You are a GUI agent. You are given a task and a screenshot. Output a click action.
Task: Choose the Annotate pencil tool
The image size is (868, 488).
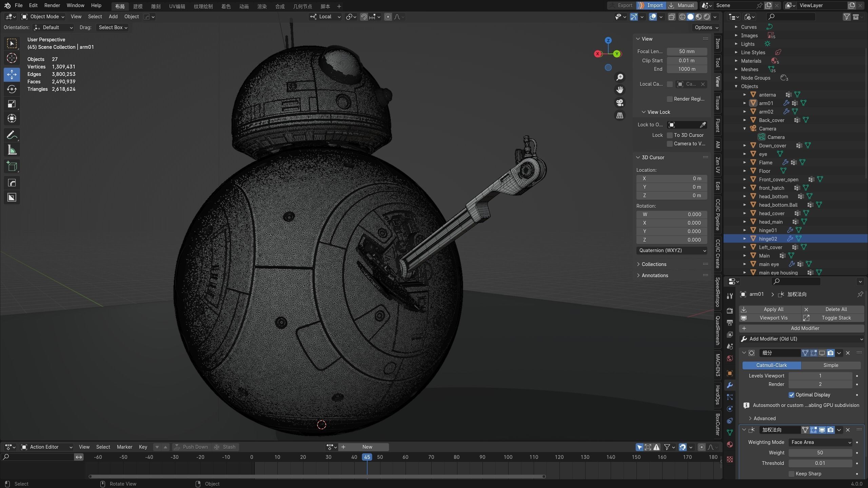coord(12,135)
